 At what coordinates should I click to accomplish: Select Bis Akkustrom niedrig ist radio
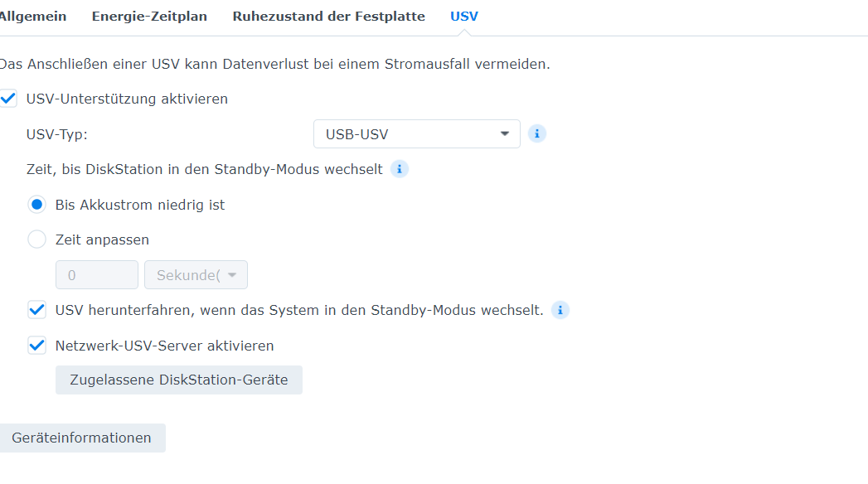(x=37, y=205)
